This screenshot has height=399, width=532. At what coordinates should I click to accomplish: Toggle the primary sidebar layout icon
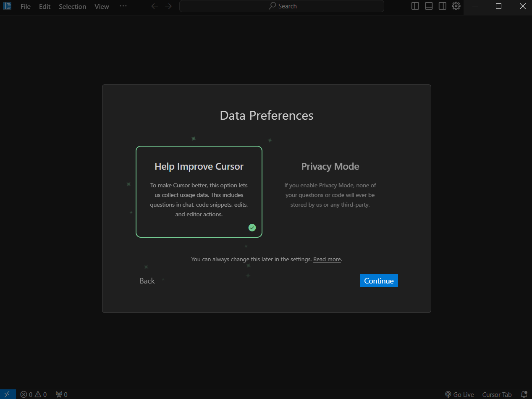(415, 6)
